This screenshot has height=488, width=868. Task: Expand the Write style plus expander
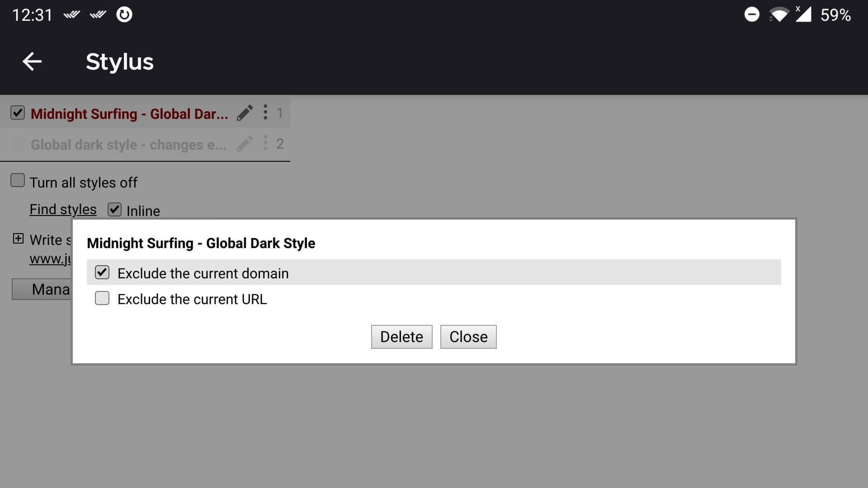point(18,239)
